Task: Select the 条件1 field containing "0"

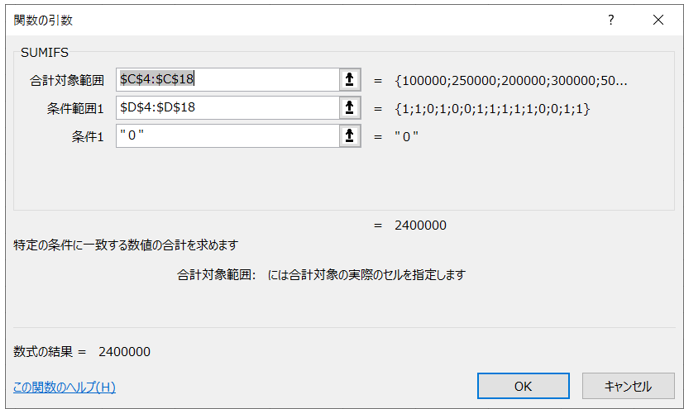Action: pyautogui.click(x=228, y=135)
